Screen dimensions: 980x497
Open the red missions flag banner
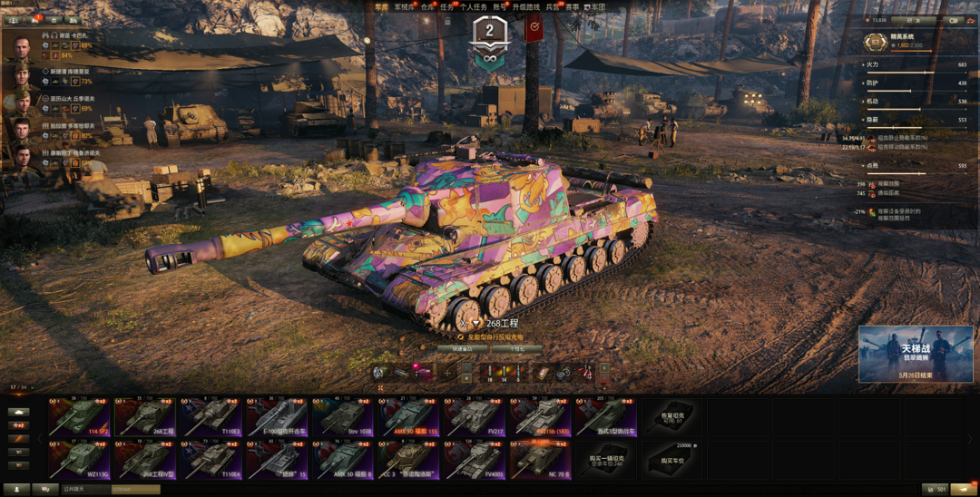pos(534,27)
